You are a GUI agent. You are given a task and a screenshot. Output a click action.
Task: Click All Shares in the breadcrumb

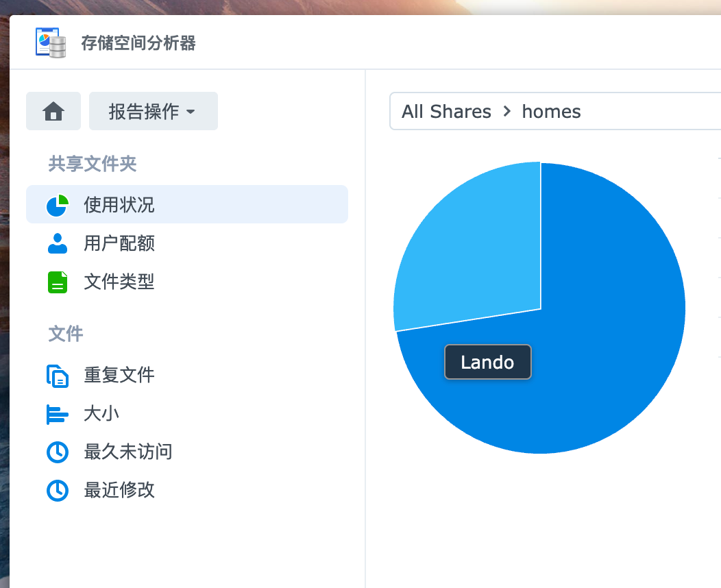pos(446,111)
